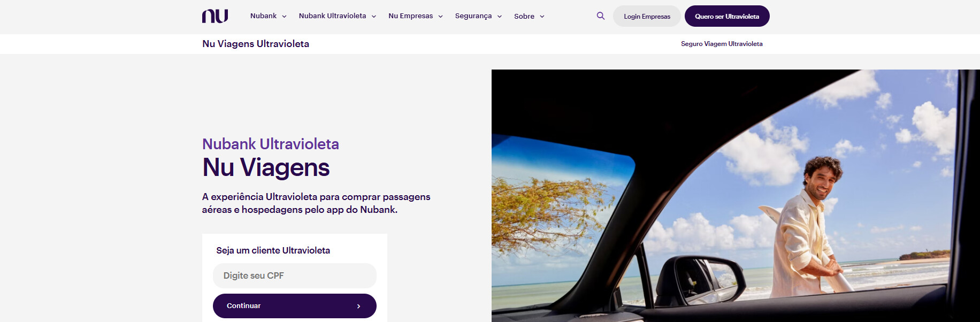Click Quero ser Ultravioleta button
This screenshot has width=980, height=322.
[727, 16]
